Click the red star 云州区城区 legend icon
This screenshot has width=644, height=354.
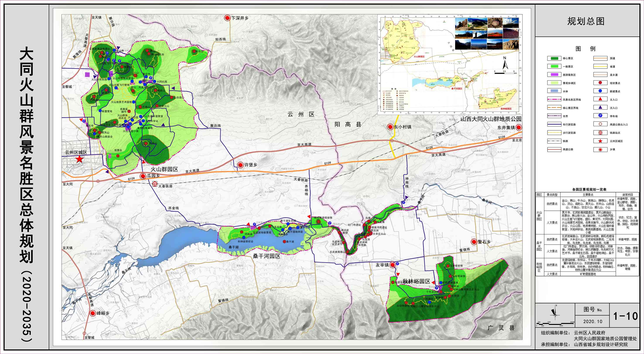(600, 141)
